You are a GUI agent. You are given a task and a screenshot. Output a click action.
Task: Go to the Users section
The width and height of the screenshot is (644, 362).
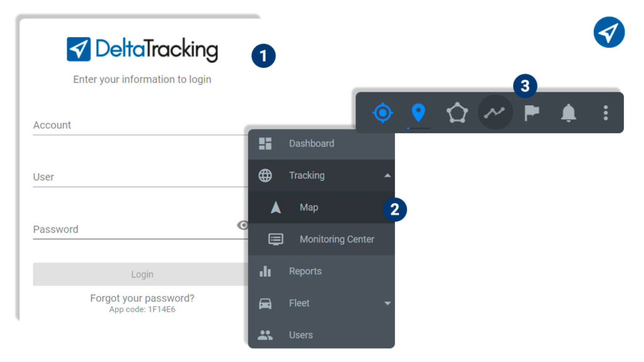(x=321, y=335)
